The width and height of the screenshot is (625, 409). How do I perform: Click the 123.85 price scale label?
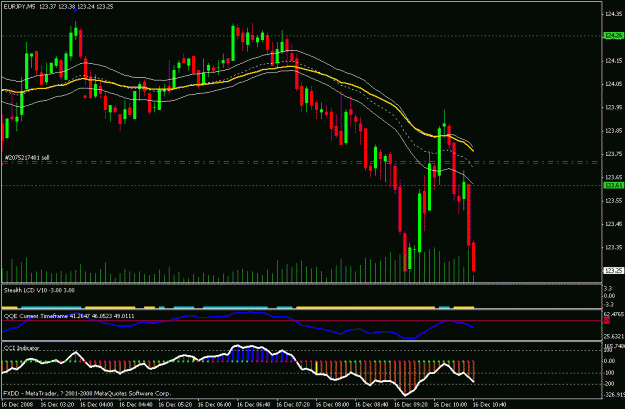[x=613, y=131]
